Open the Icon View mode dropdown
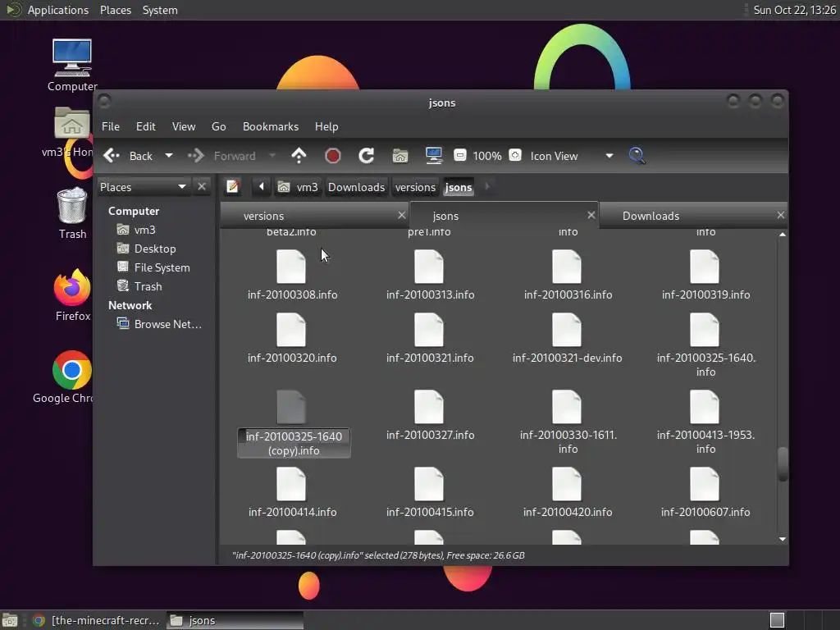Image resolution: width=840 pixels, height=630 pixels. click(572, 156)
